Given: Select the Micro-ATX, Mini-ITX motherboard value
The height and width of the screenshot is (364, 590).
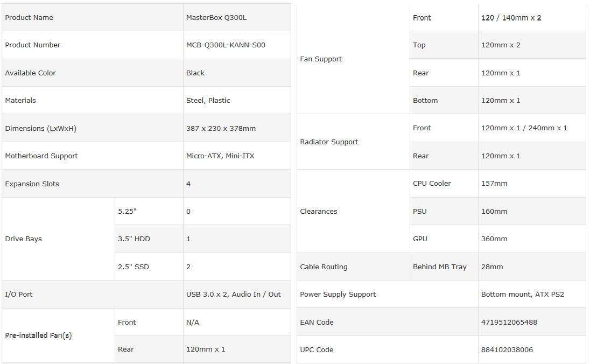Looking at the screenshot, I should (x=220, y=156).
